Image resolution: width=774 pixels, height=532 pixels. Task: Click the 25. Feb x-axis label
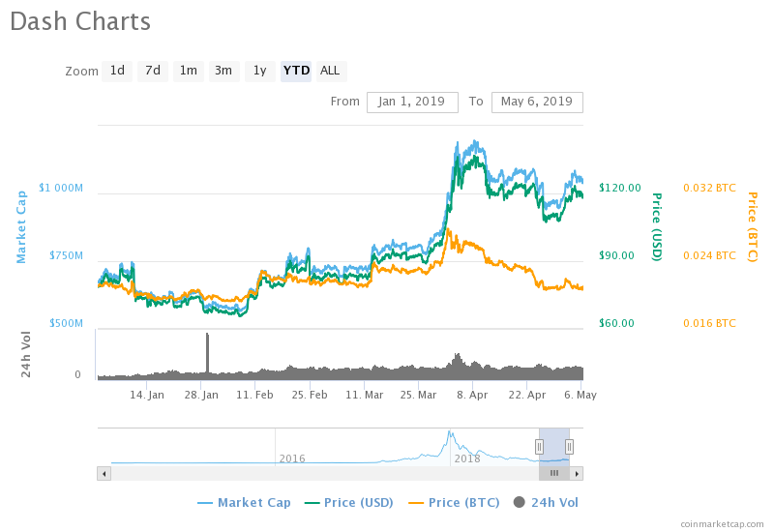coord(310,396)
